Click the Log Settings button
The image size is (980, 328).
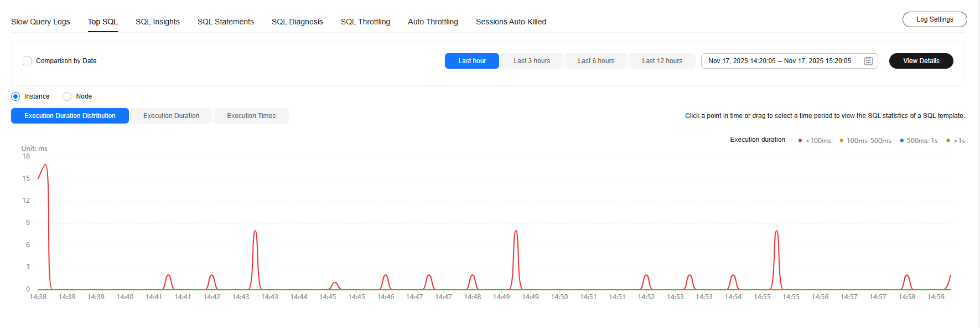pos(935,19)
